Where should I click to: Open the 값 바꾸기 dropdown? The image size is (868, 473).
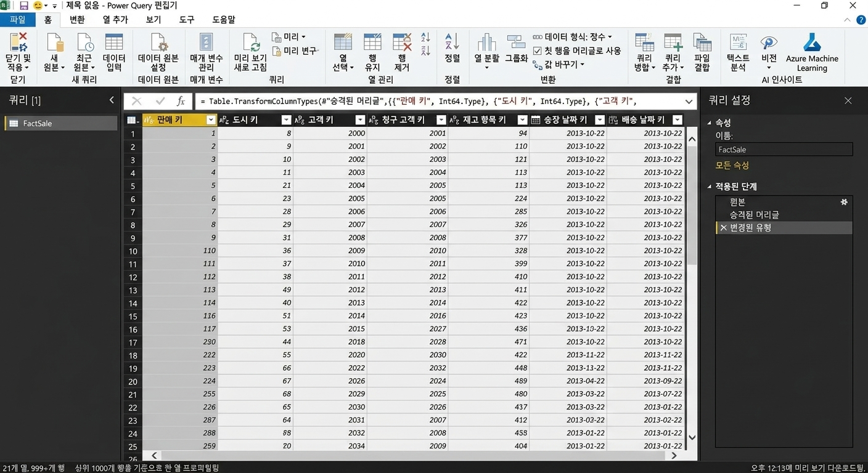point(559,64)
